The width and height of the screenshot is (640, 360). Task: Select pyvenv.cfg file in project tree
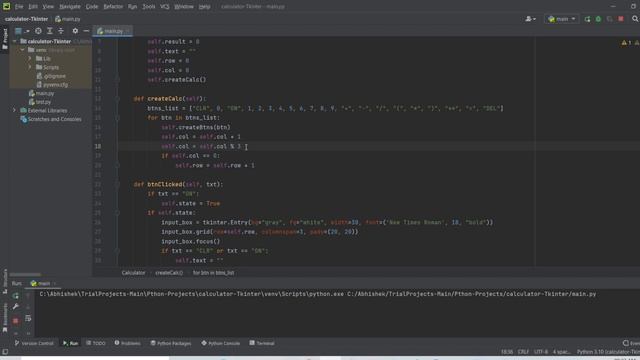[x=52, y=85]
